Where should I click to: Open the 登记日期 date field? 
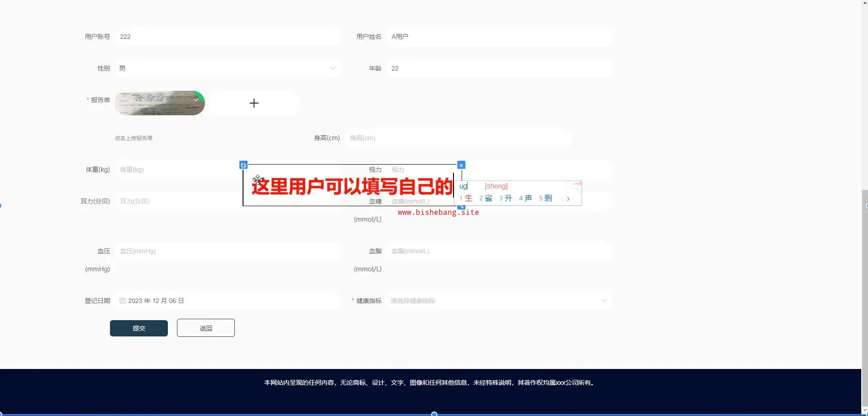tap(228, 301)
